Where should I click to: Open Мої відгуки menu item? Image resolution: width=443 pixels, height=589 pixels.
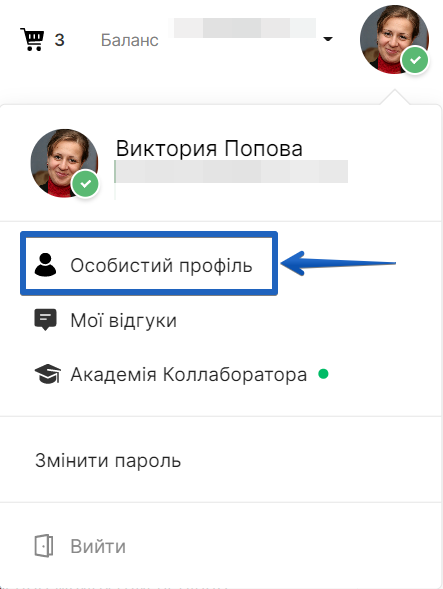pos(124,320)
